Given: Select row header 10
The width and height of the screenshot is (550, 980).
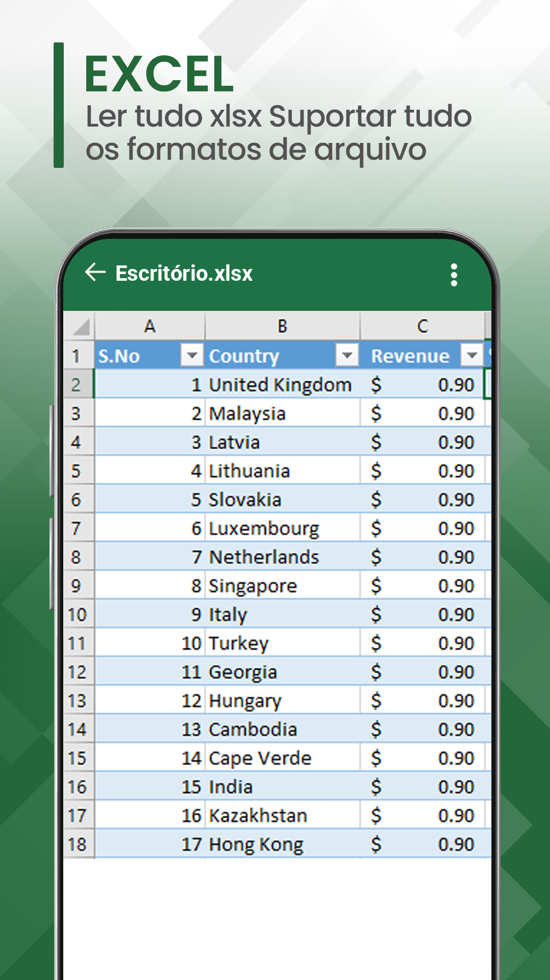Looking at the screenshot, I should coord(79,614).
